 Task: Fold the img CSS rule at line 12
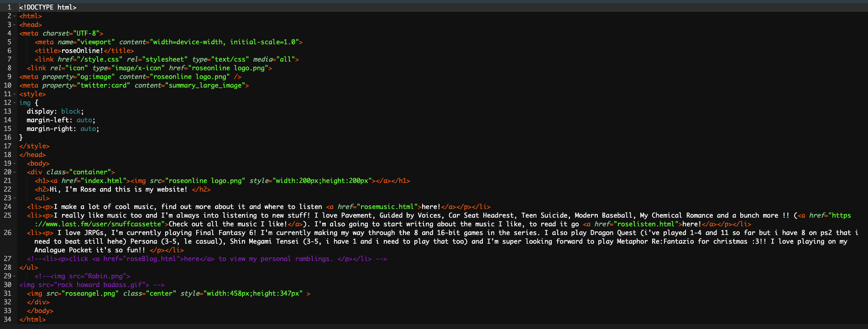click(15, 103)
